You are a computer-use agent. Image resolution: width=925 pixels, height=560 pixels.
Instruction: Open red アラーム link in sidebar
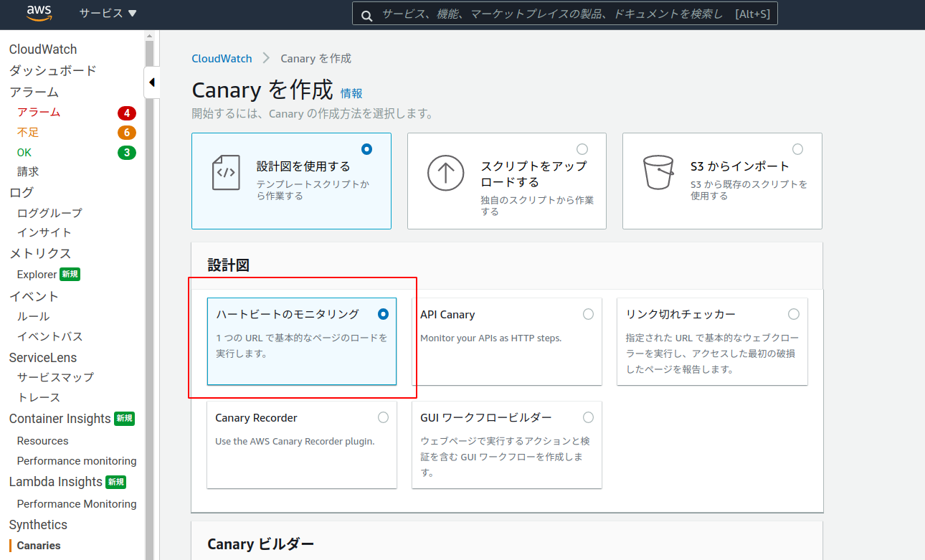(39, 113)
